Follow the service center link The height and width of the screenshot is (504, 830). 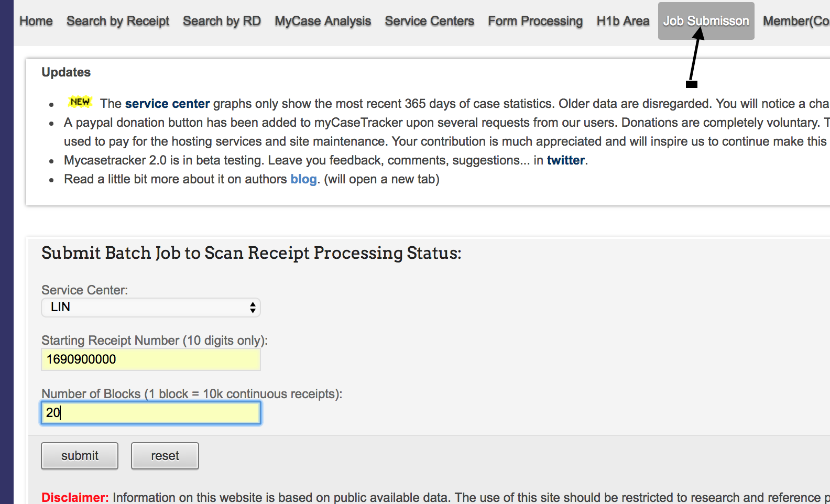[x=167, y=104]
